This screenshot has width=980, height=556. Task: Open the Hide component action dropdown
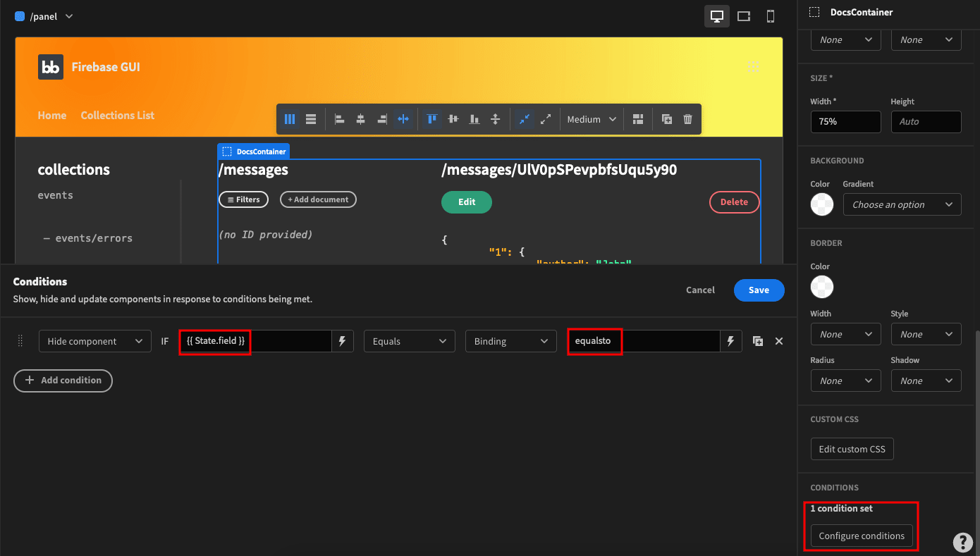94,341
